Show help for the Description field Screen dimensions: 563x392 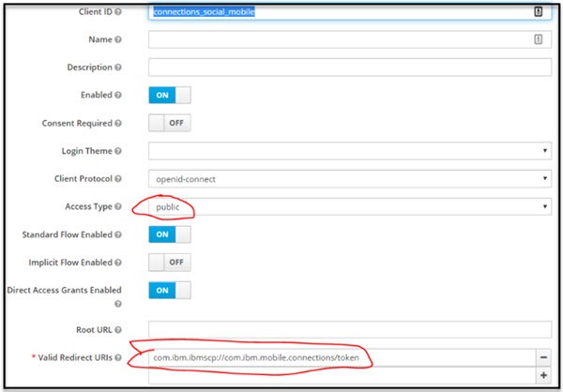point(118,68)
